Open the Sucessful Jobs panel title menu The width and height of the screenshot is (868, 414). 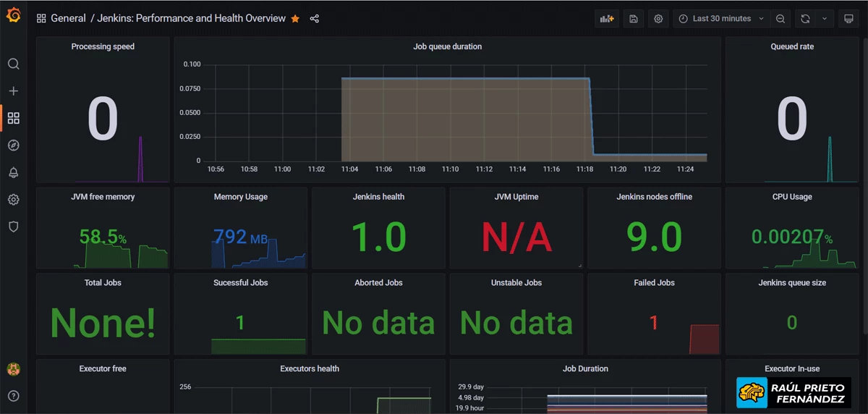241,283
